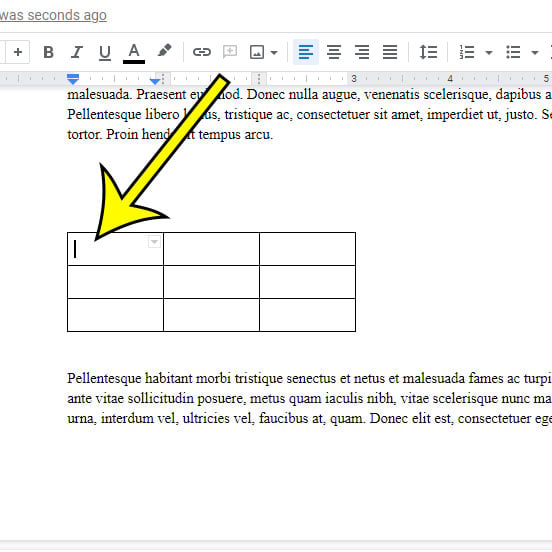Viewport: 552px width, 552px height.
Task: Select center align icon
Action: 334,52
